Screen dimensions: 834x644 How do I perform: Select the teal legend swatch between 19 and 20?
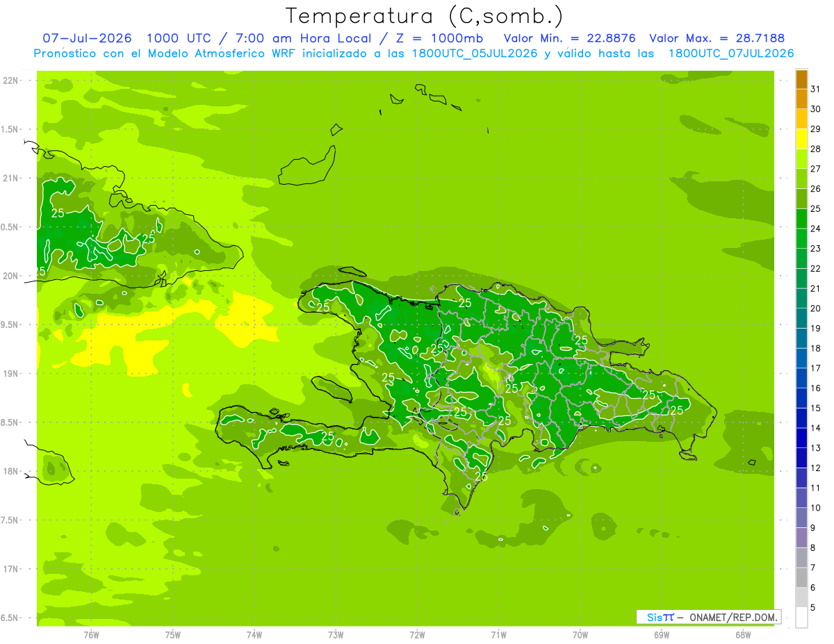coord(801,319)
